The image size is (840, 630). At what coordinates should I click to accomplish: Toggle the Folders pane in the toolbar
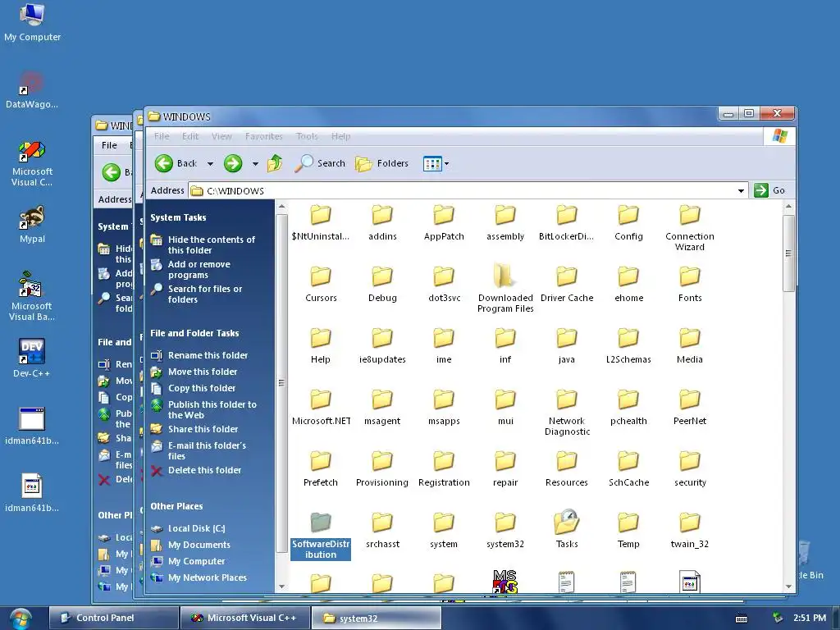pos(382,163)
